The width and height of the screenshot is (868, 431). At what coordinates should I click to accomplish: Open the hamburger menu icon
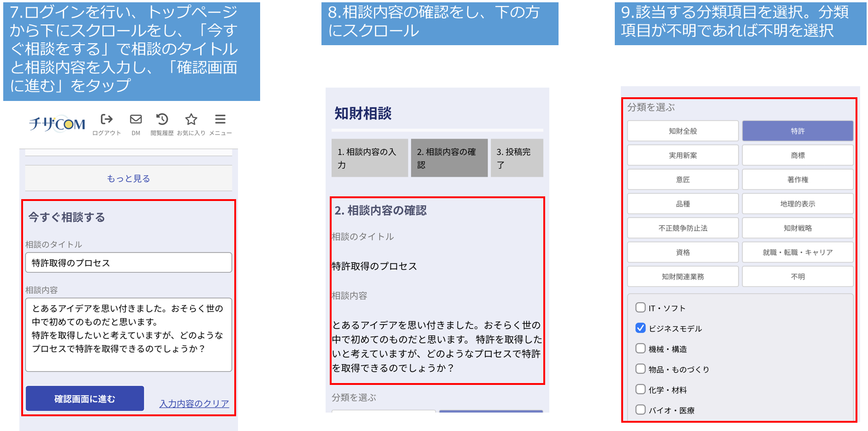[220, 120]
